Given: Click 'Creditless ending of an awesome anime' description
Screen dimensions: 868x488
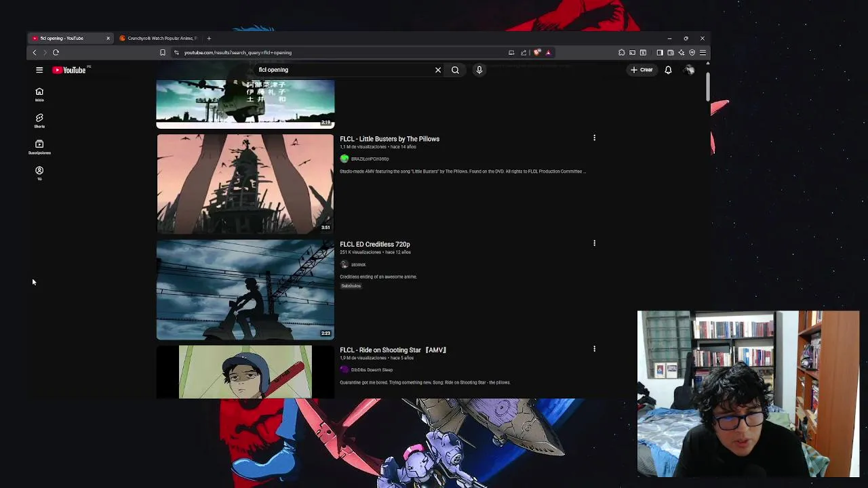Looking at the screenshot, I should point(378,277).
